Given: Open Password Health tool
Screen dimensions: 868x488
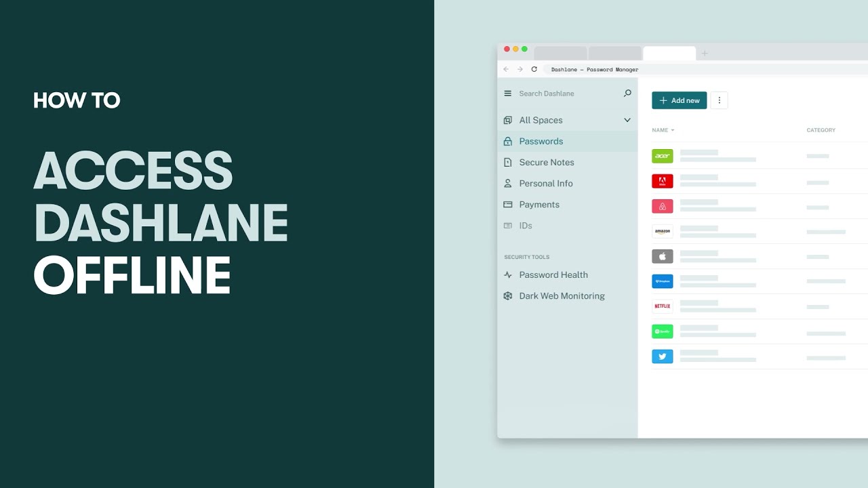Looking at the screenshot, I should (x=553, y=274).
